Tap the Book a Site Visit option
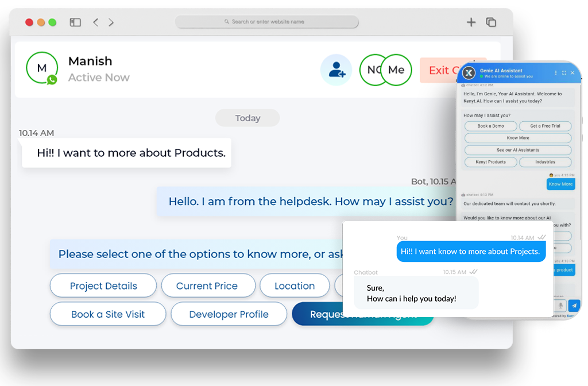588x386 pixels. click(x=108, y=314)
